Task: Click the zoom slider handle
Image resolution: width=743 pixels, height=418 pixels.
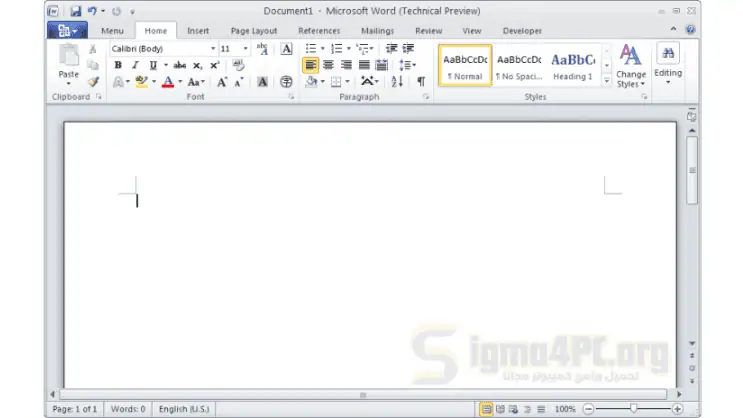Action: [x=634, y=409]
